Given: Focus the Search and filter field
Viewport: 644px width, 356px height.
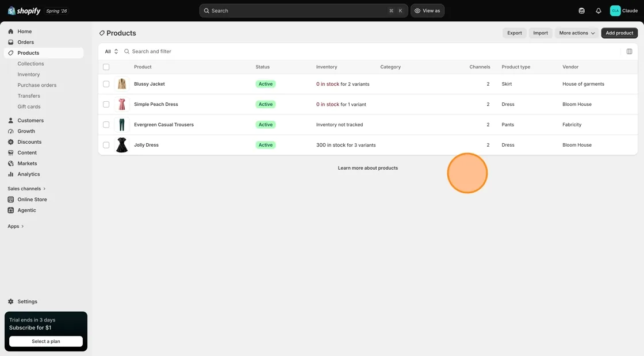Looking at the screenshot, I should [370, 51].
